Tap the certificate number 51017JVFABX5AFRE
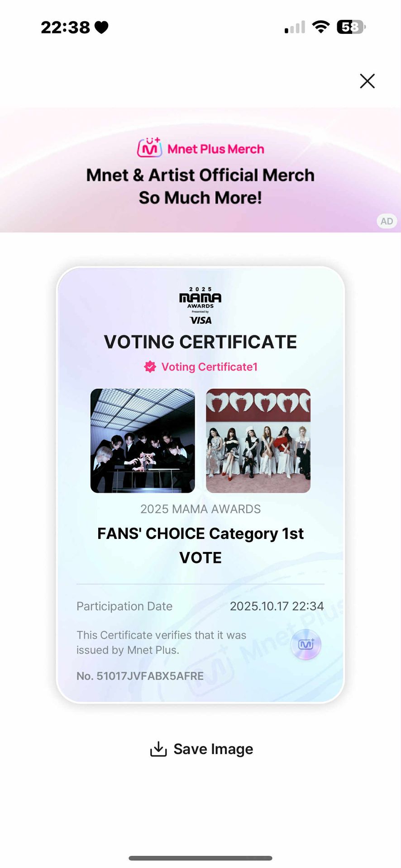 [x=140, y=676]
